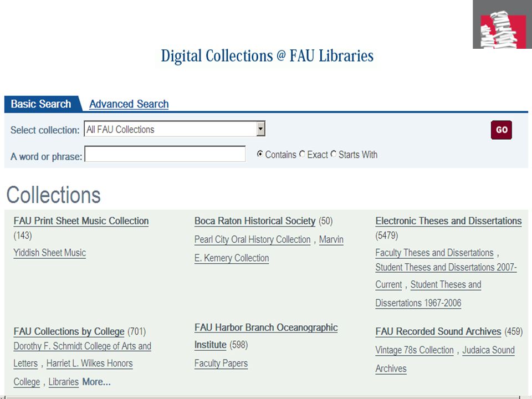The height and width of the screenshot is (399, 532).
Task: Click the horizontal scrollbar at page bottom
Action: (263, 397)
